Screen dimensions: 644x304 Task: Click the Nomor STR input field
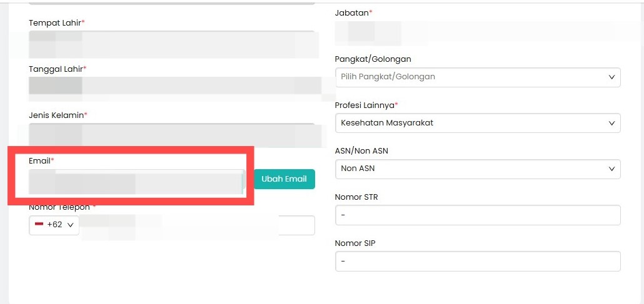[478, 215]
